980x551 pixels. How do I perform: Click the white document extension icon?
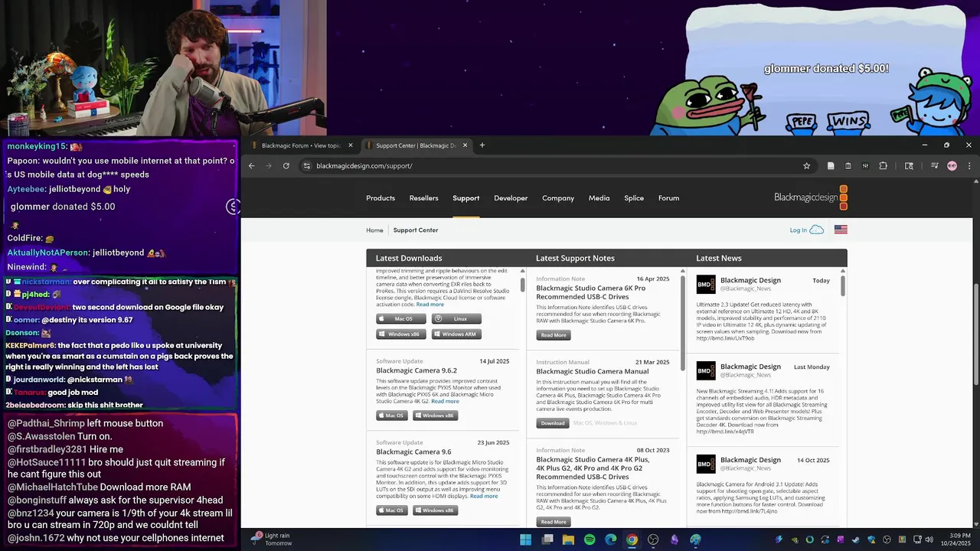tap(831, 166)
